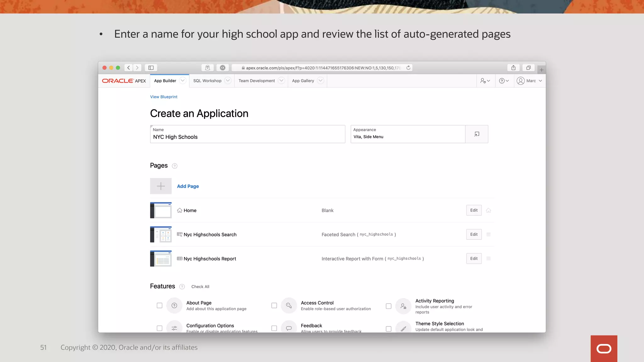Select Nyc Highschools Report page name

coord(210,259)
